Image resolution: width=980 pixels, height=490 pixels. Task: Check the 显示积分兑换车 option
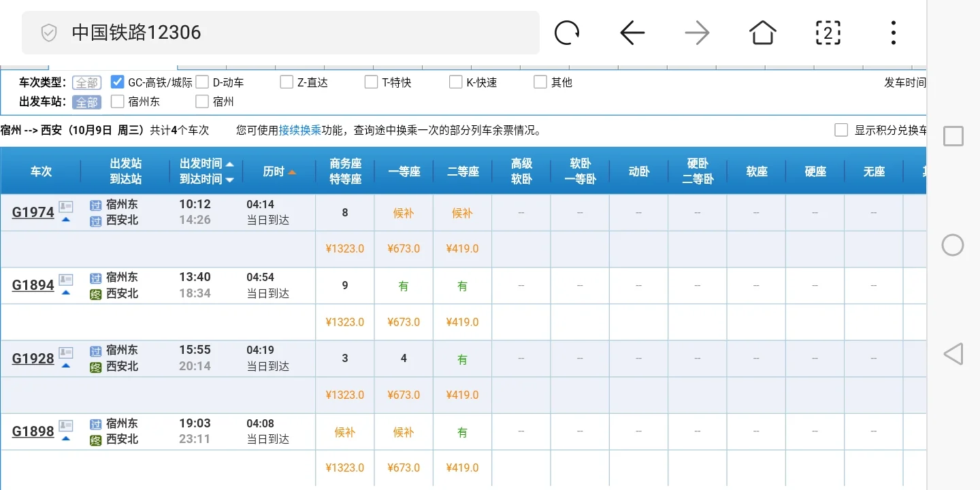[x=841, y=129]
